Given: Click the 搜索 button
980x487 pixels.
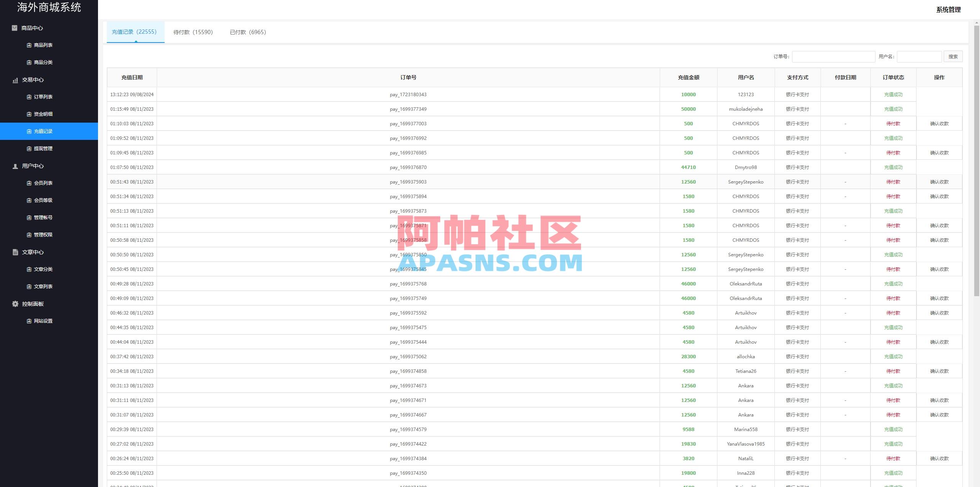Looking at the screenshot, I should [x=953, y=56].
